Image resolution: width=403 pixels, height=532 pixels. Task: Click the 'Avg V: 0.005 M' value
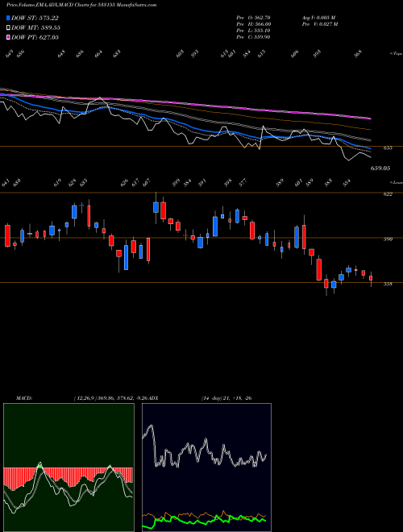tap(318, 18)
